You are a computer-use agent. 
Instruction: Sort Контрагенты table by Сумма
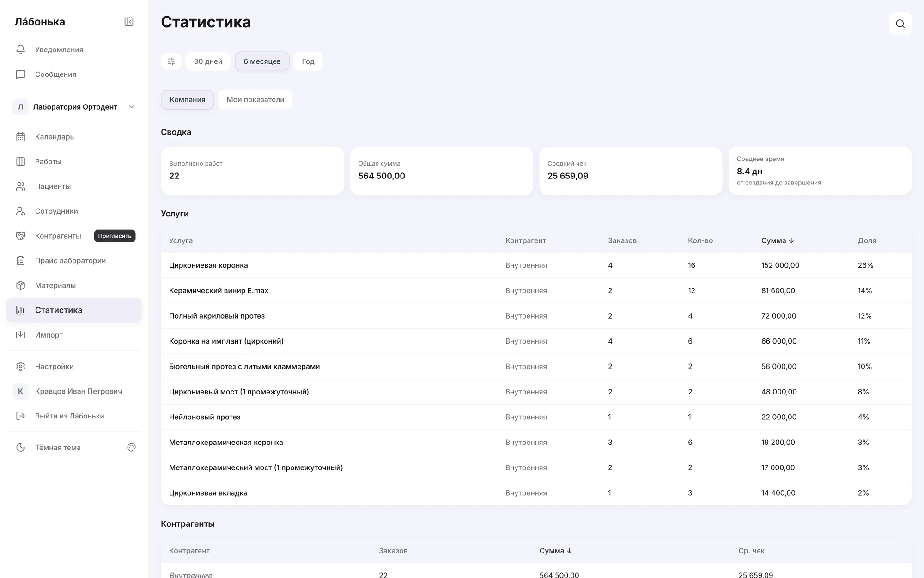(556, 551)
